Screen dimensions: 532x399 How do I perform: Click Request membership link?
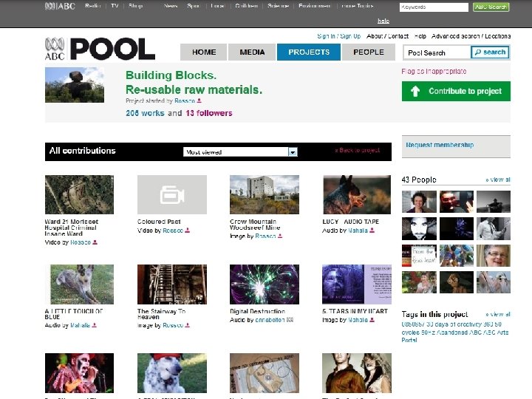tap(440, 146)
